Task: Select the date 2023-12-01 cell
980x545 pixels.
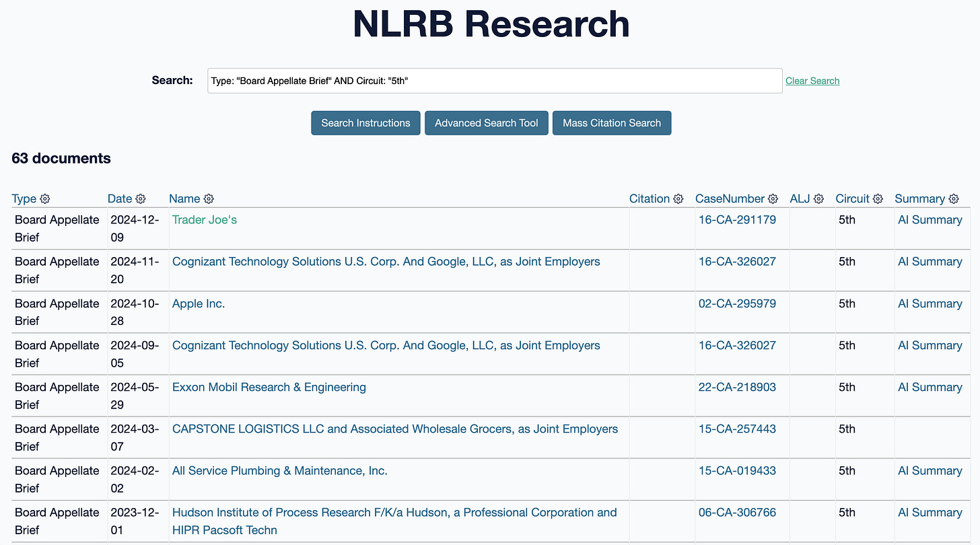Action: (x=137, y=521)
